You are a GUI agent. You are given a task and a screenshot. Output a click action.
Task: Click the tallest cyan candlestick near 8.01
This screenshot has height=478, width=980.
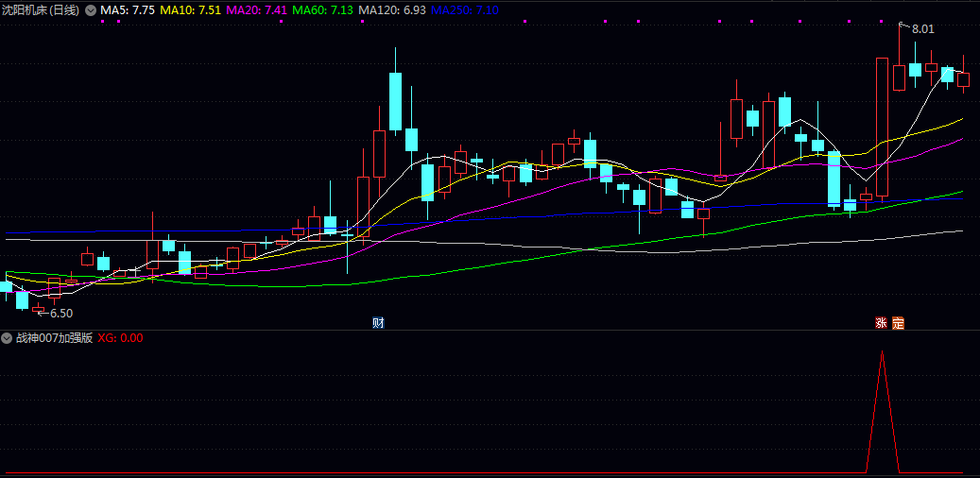coord(915,69)
